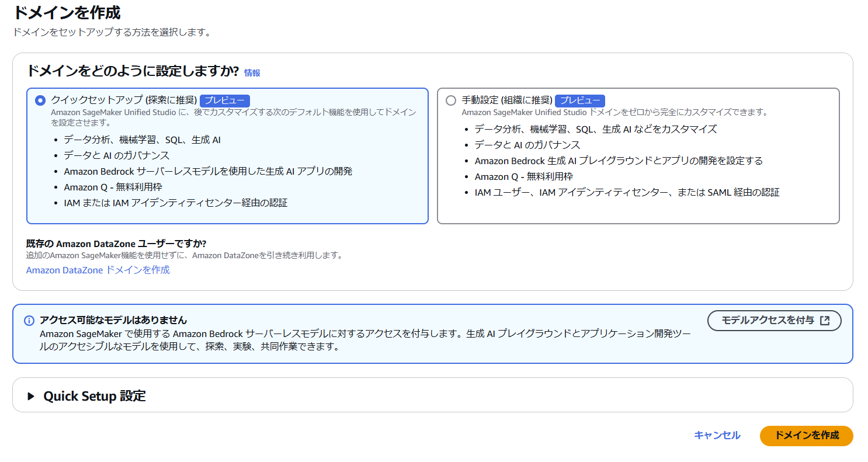Select the 手動設定 radio button
Viewport: 868px width, 462px height.
tap(451, 100)
